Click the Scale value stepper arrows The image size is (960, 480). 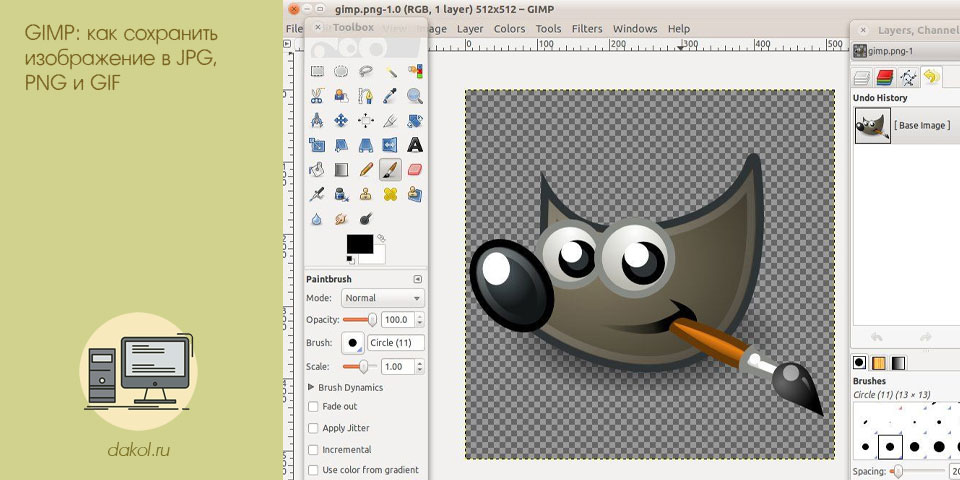point(419,367)
